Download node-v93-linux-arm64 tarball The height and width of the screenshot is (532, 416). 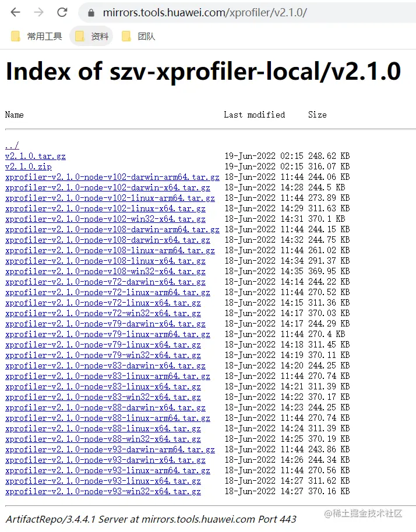[x=108, y=470]
